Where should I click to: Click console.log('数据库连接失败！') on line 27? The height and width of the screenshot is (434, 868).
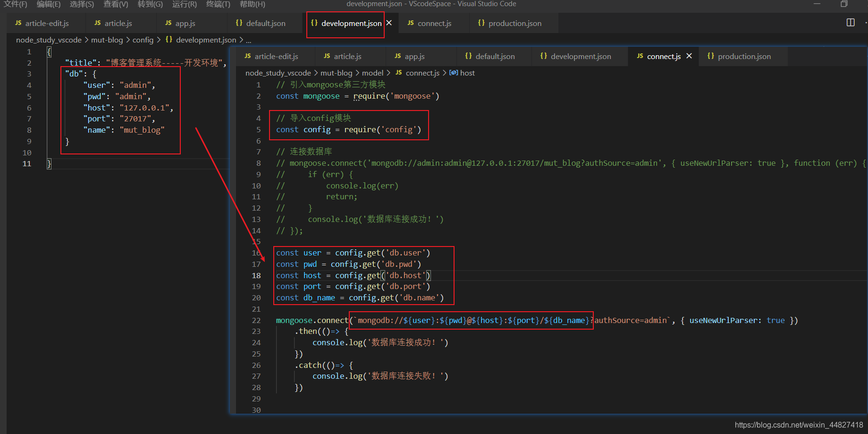(x=380, y=376)
